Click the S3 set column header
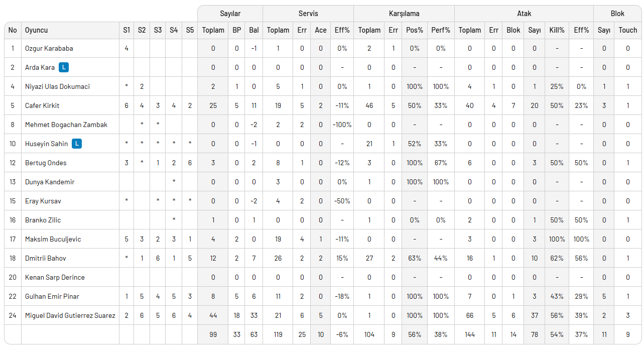 158,30
